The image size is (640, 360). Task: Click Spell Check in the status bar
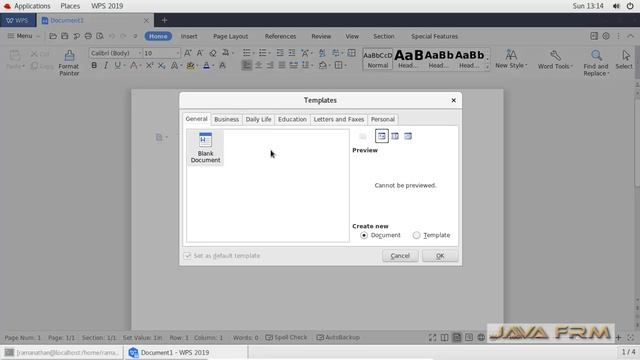286,338
